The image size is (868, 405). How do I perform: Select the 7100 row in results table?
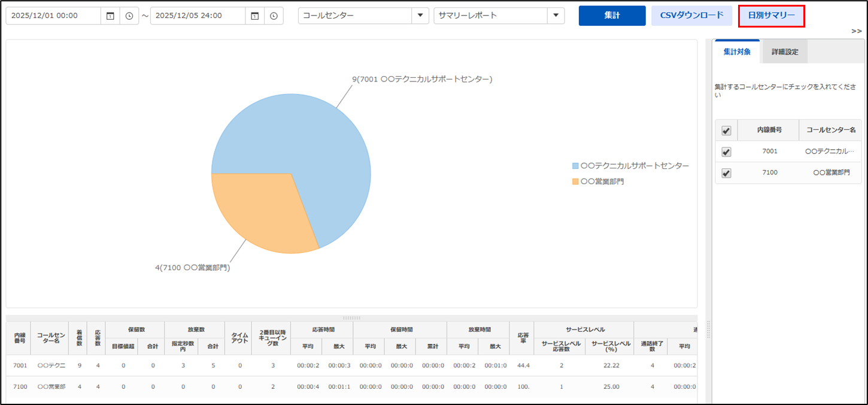click(180, 387)
